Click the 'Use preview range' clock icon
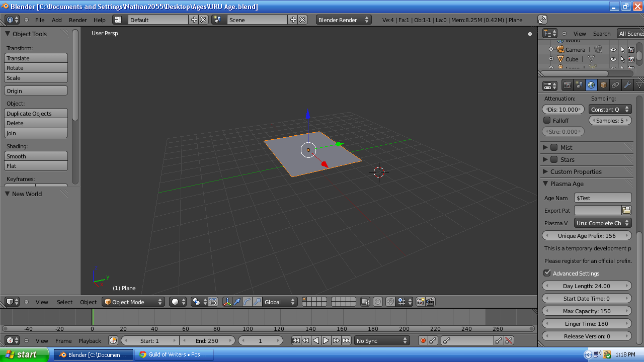Screen dimensions: 644x362 [x=113, y=340]
